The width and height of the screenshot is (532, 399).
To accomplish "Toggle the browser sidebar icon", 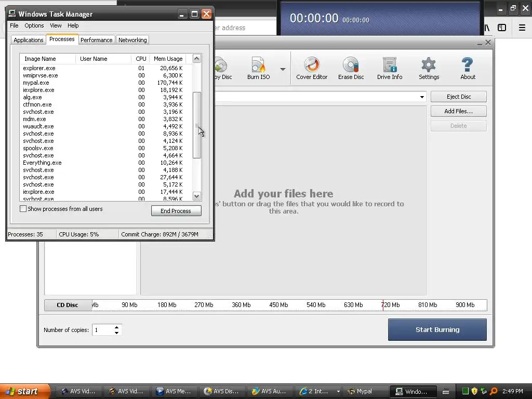I will [502, 28].
